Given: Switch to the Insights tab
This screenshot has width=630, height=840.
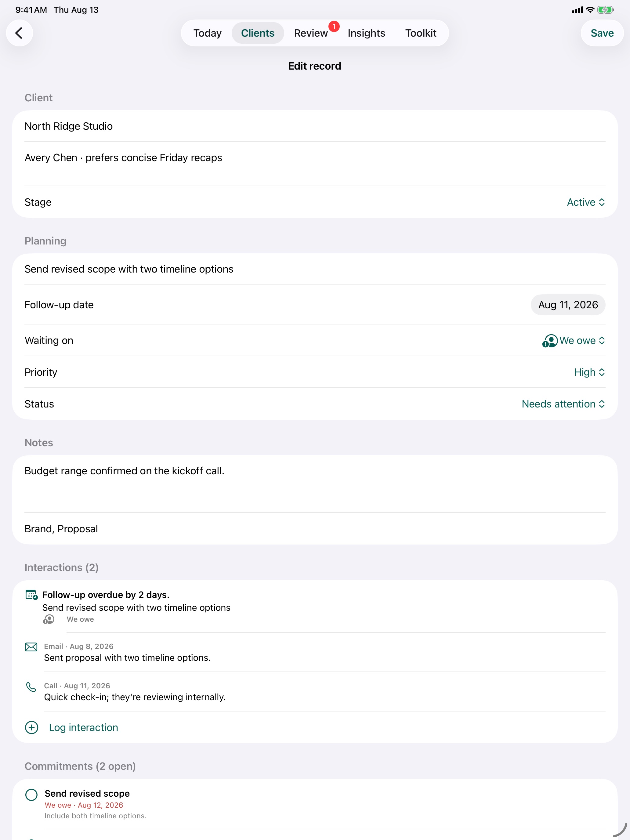Looking at the screenshot, I should click(x=367, y=33).
